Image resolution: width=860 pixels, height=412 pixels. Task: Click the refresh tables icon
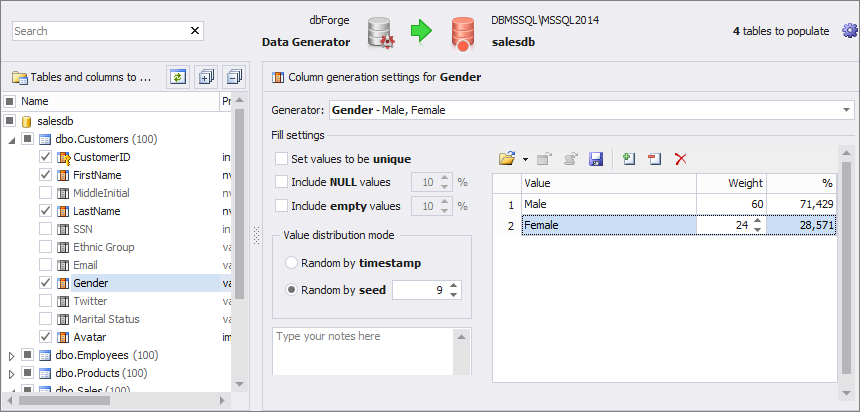point(177,77)
